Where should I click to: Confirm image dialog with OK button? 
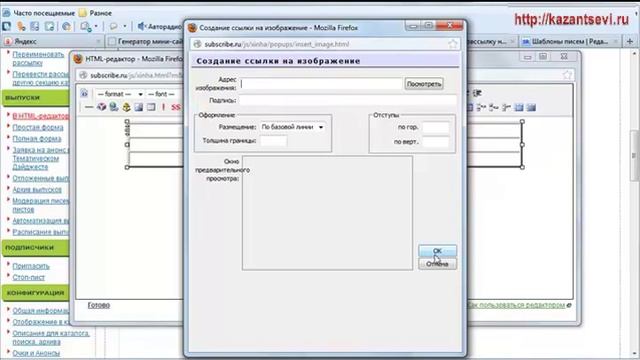437,251
